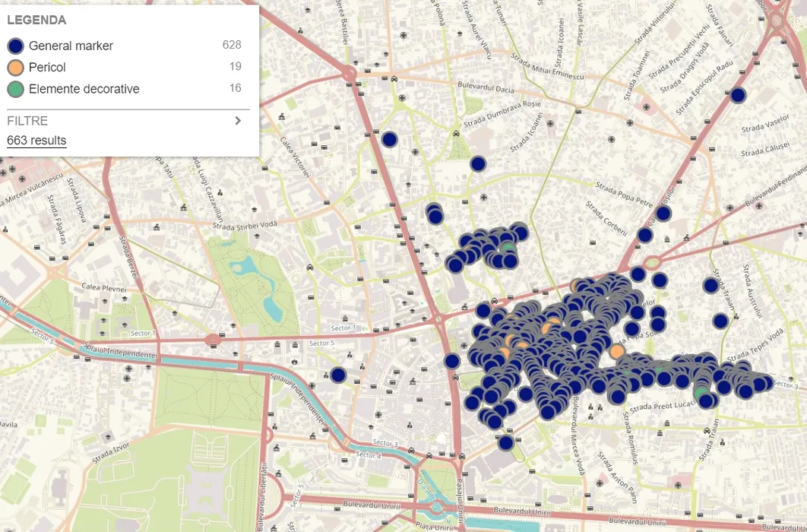807x532 pixels.
Task: Click the blue marker beside the Strada Traian label
Action: (720, 321)
